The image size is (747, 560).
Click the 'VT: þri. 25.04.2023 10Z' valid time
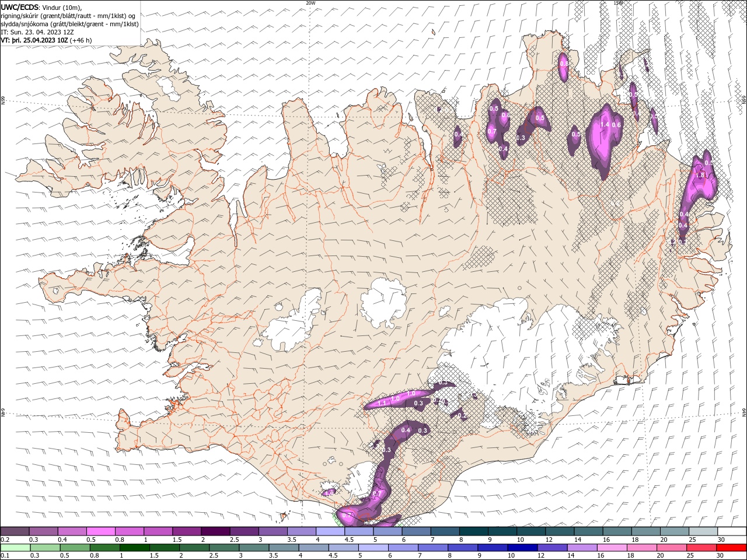(x=34, y=40)
